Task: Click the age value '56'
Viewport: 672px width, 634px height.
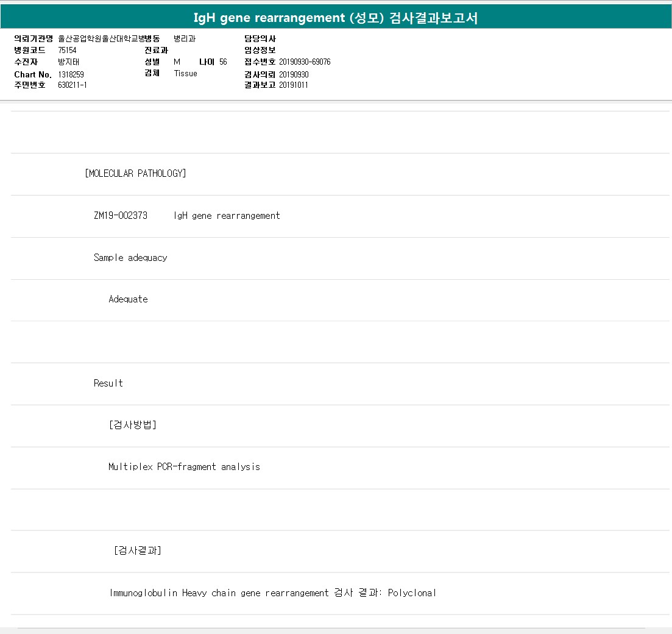Action: coord(223,62)
